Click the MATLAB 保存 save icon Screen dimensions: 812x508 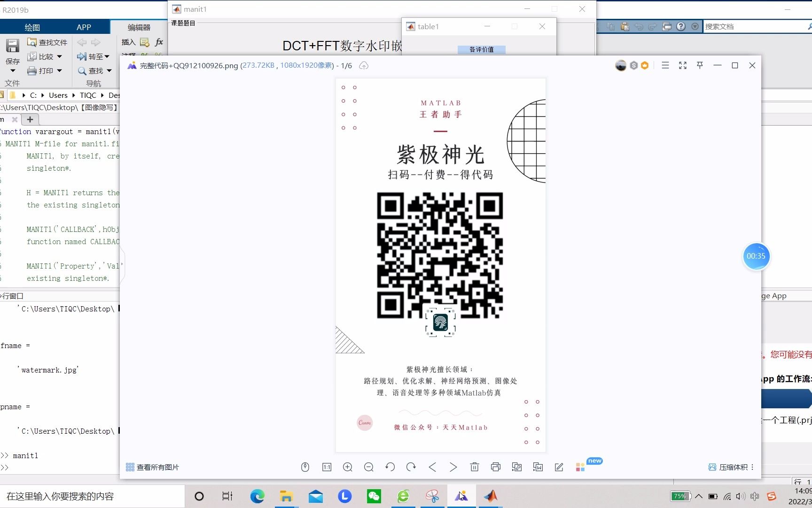(x=13, y=46)
